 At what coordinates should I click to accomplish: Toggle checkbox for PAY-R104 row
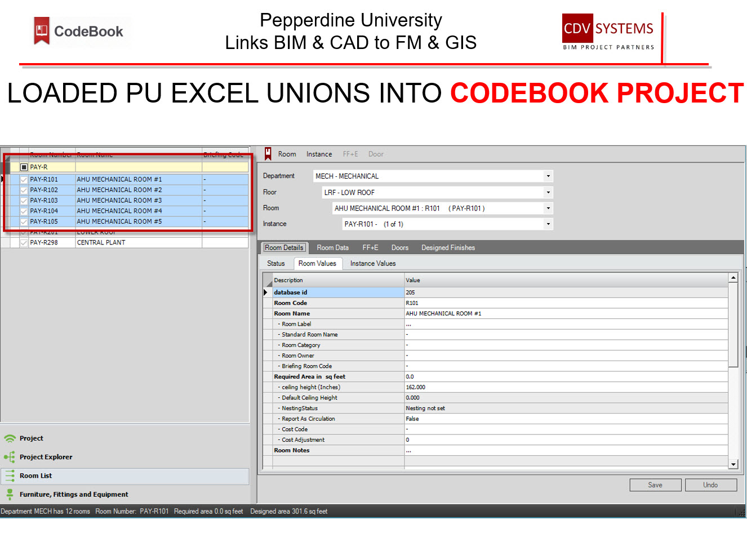coord(24,211)
